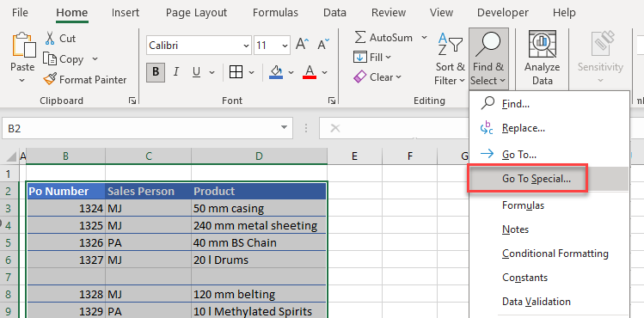Expand the font color dropdown arrow

pyautogui.click(x=324, y=73)
